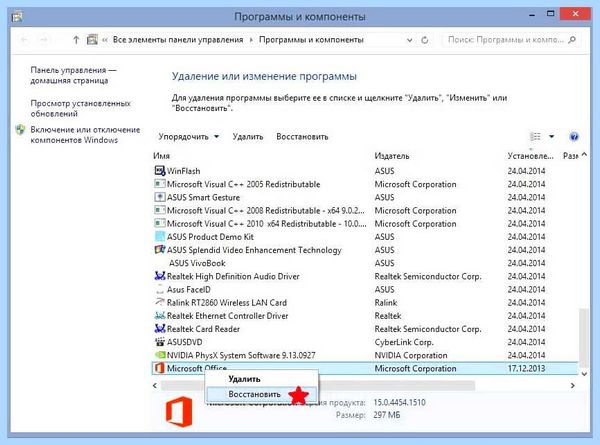Refresh the Programs and Components window
The height and width of the screenshot is (445, 600).
pyautogui.click(x=424, y=40)
